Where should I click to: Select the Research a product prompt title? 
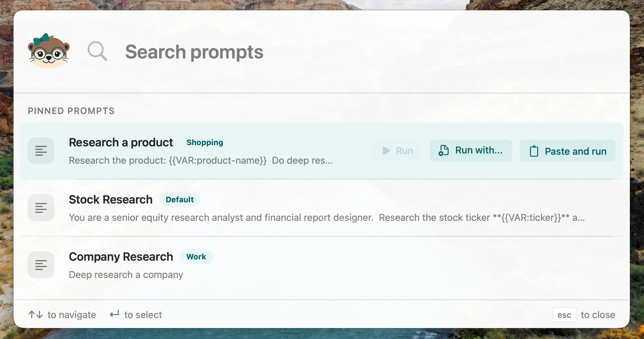tap(121, 142)
